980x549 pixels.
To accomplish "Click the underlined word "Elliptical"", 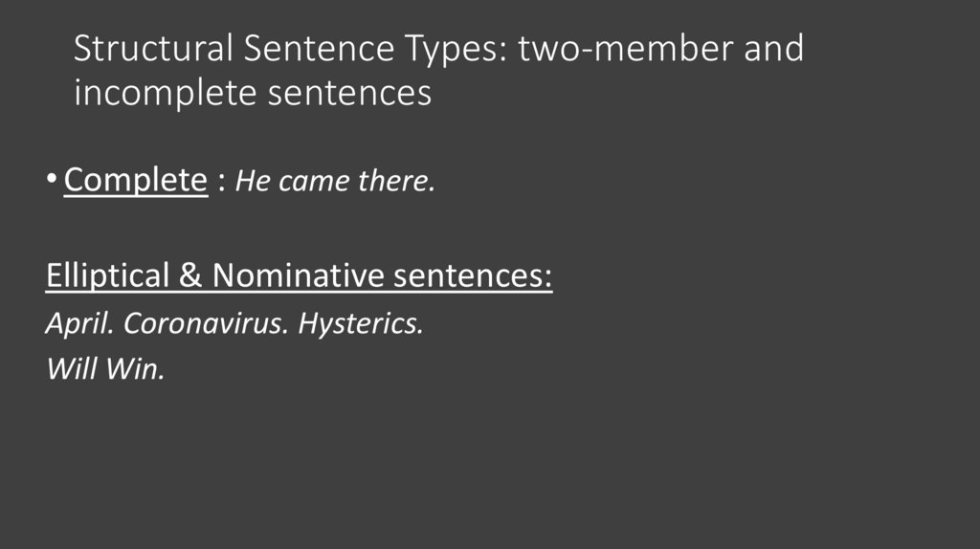I will tap(107, 276).
